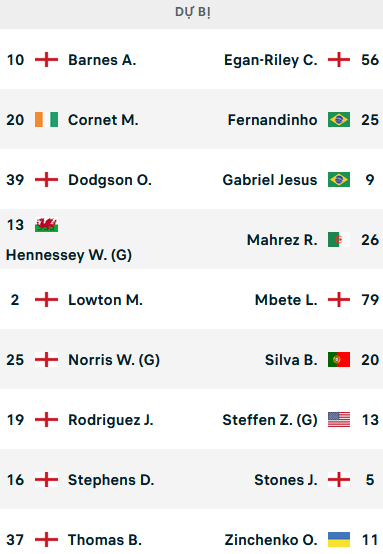383x554 pixels.
Task: Open Zinchenko O. player page
Action: click(x=271, y=540)
